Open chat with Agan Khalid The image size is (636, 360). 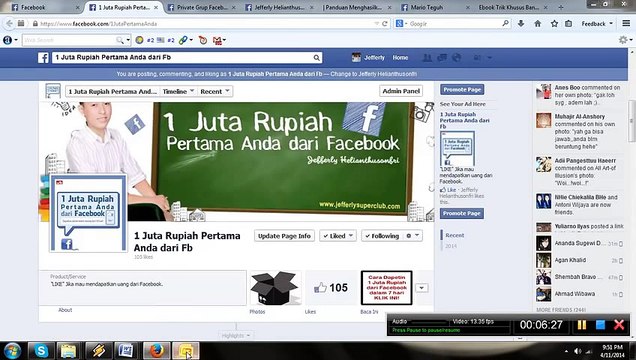coord(579,260)
